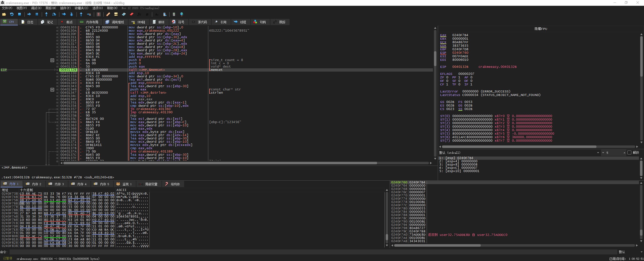The image size is (644, 261).
Task: Pause execution with the pause icon
Action: pyautogui.click(x=37, y=14)
